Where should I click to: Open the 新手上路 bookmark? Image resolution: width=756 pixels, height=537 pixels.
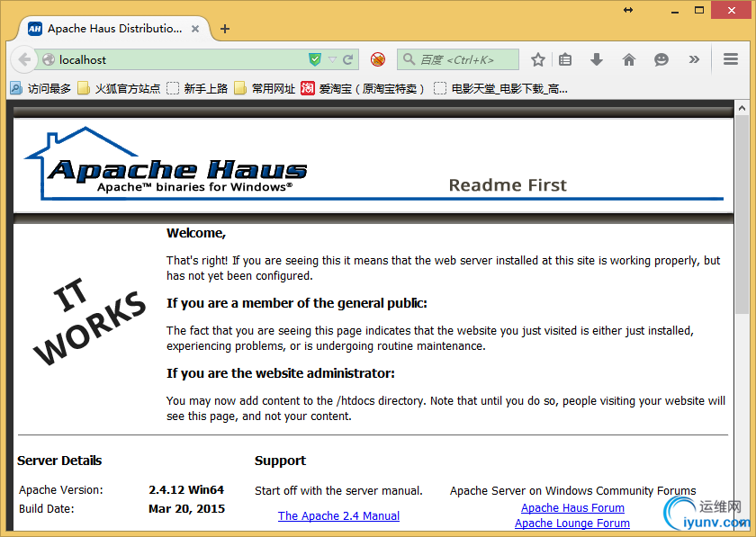pos(197,89)
